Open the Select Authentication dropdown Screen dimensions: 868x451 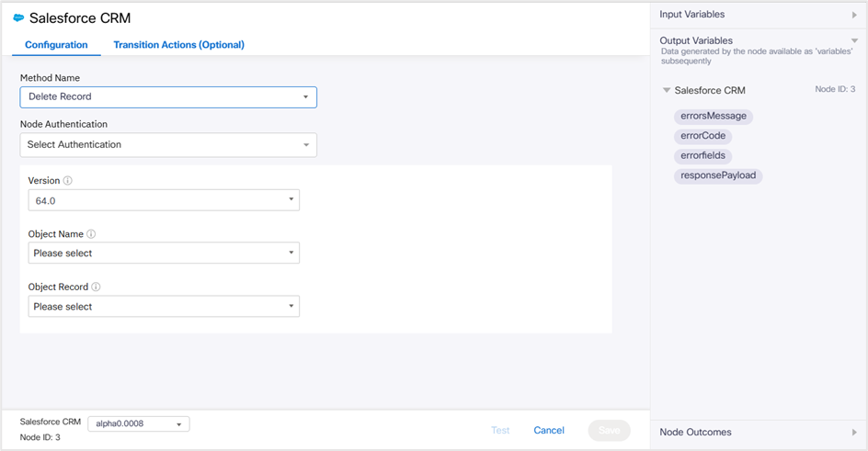pyautogui.click(x=168, y=145)
